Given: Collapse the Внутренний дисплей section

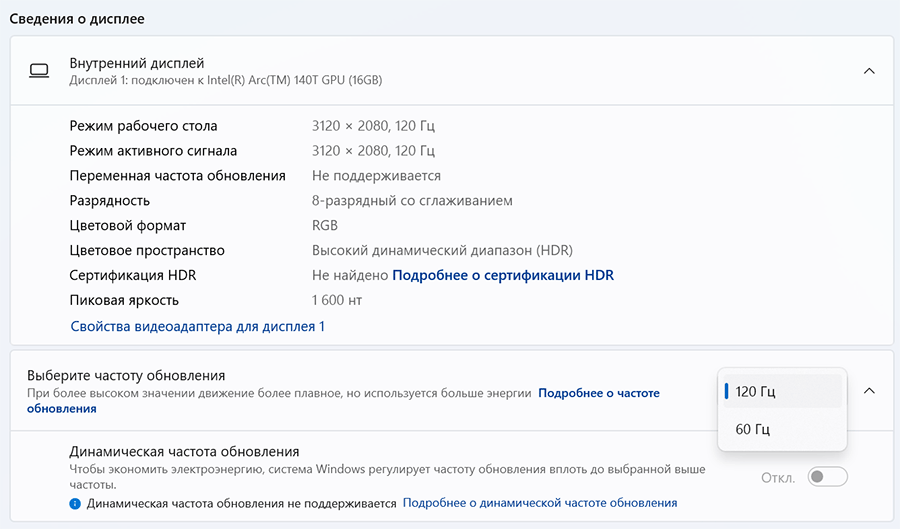Looking at the screenshot, I should 869,71.
